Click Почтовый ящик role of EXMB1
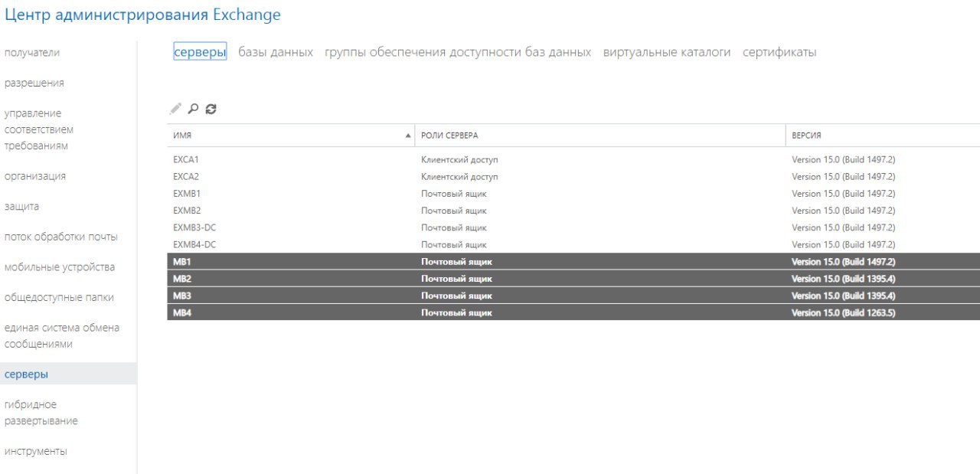The image size is (980, 474). [x=454, y=194]
